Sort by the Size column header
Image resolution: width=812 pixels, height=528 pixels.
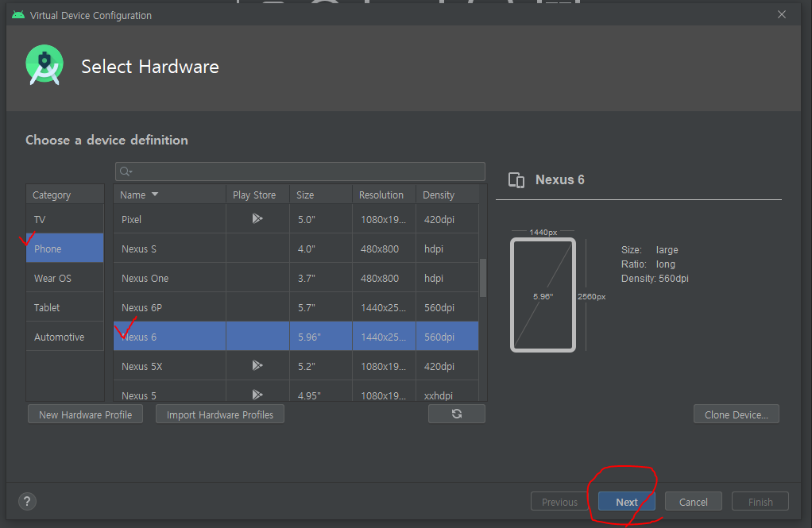320,195
